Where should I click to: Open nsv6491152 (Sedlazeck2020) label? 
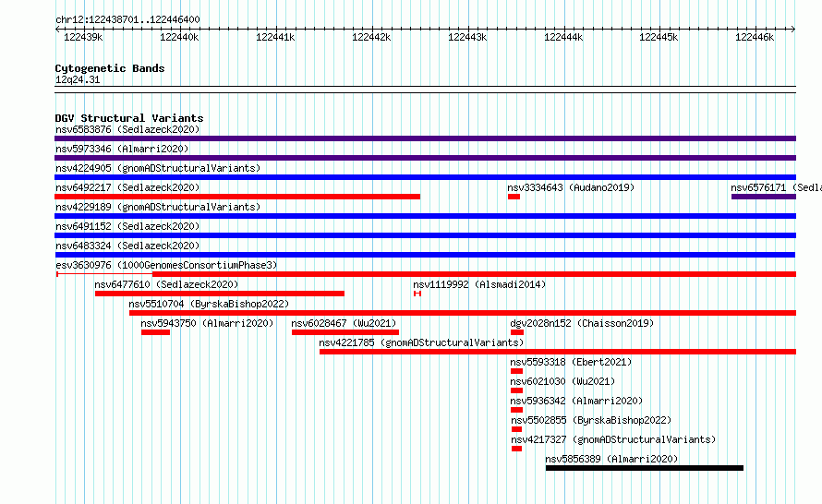pyautogui.click(x=127, y=226)
